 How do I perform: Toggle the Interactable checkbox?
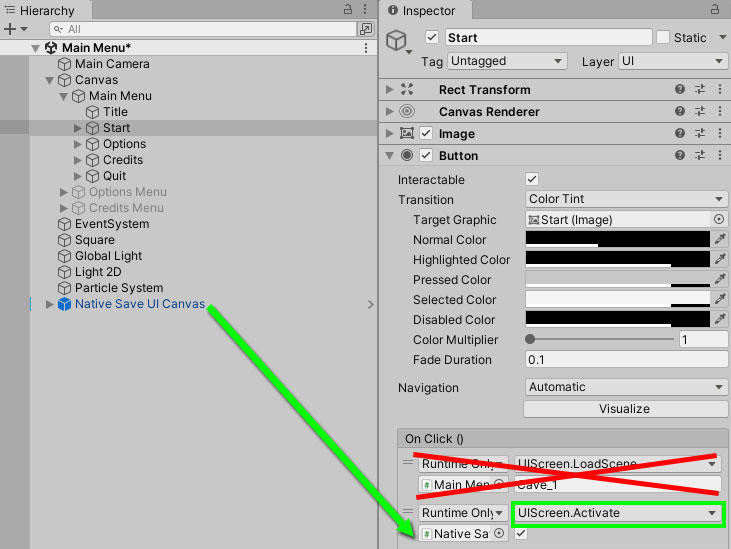pyautogui.click(x=532, y=179)
